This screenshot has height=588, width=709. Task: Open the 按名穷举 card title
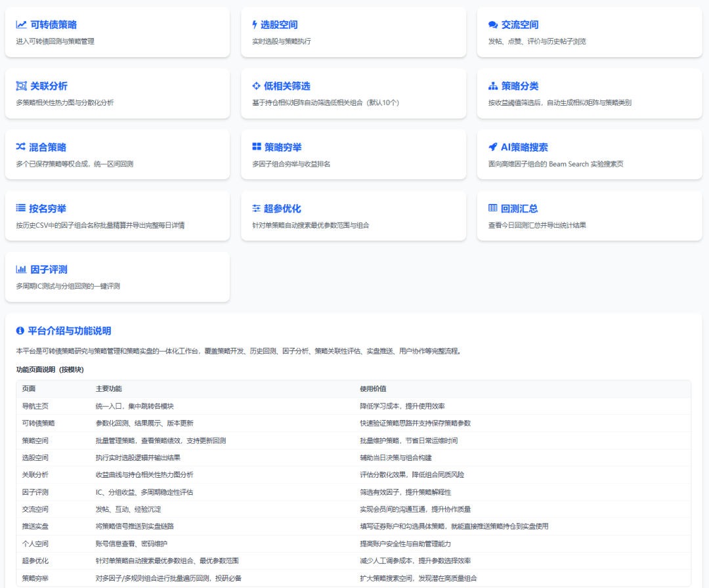[47, 208]
